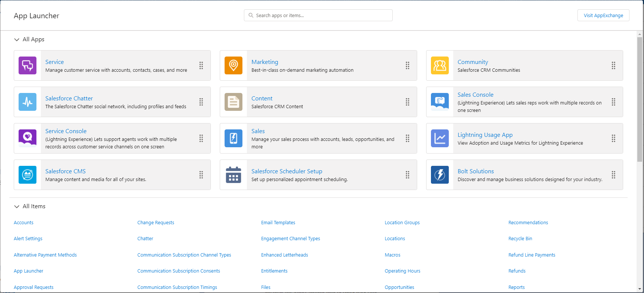
Task: Open the Email Templates item
Action: pyautogui.click(x=278, y=223)
